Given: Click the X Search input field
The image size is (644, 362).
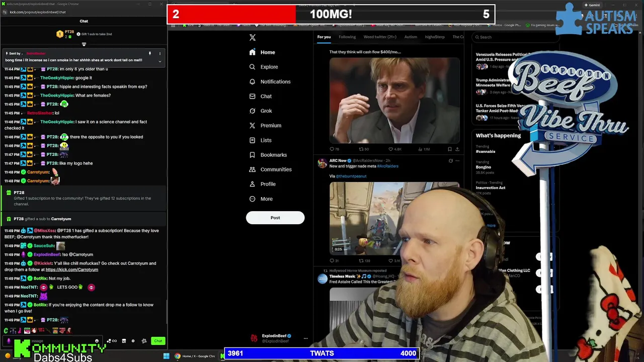Looking at the screenshot, I should [x=516, y=37].
